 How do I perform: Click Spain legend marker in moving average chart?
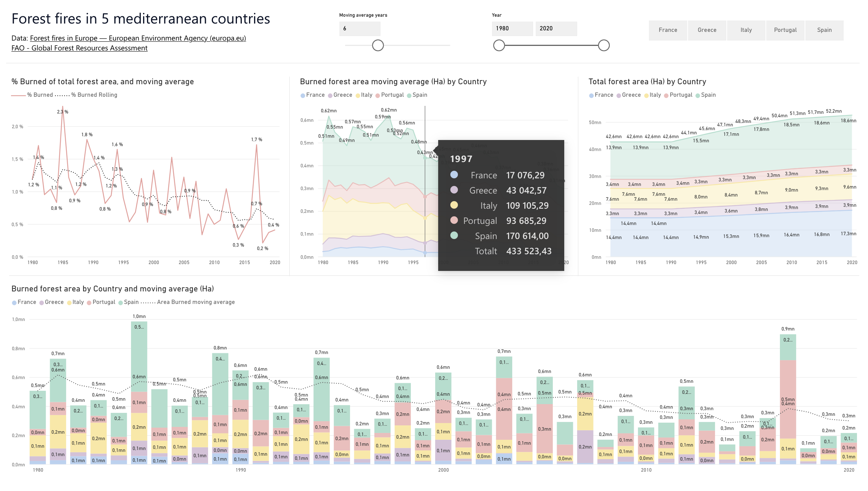coord(409,96)
